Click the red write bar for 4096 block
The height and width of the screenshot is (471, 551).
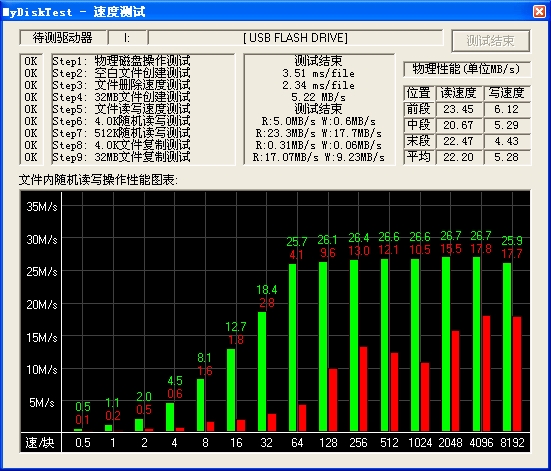pyautogui.click(x=486, y=373)
